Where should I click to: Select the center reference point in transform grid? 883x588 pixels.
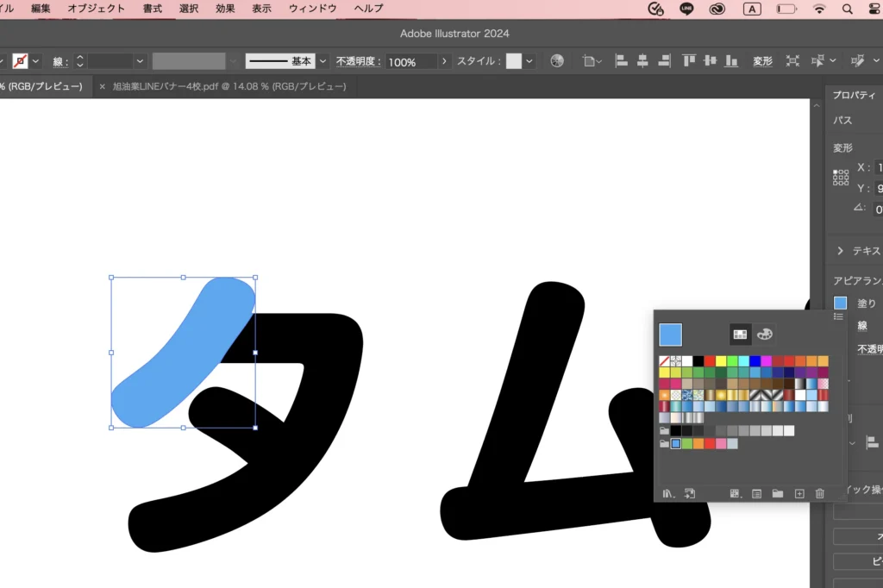pyautogui.click(x=841, y=178)
